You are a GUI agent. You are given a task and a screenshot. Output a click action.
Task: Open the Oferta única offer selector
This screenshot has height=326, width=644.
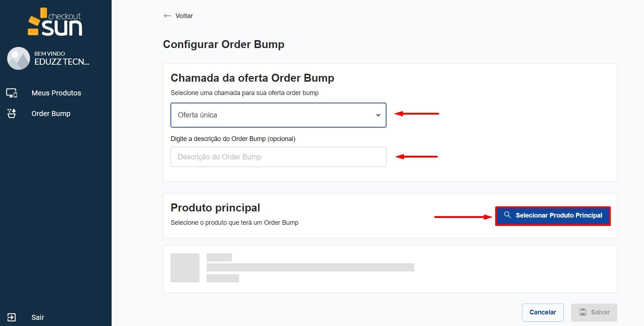click(278, 115)
